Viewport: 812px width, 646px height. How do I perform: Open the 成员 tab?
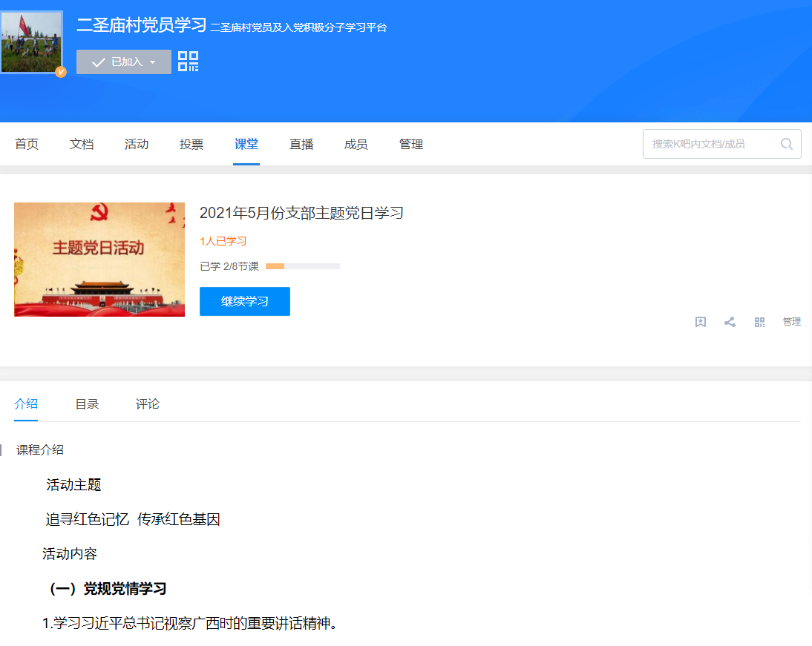point(356,144)
